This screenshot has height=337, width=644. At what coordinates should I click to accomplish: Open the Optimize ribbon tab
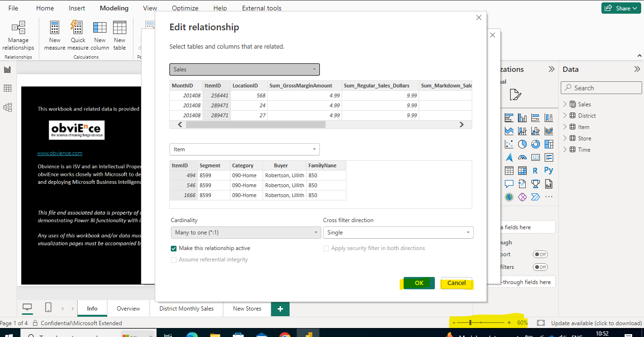pos(185,8)
